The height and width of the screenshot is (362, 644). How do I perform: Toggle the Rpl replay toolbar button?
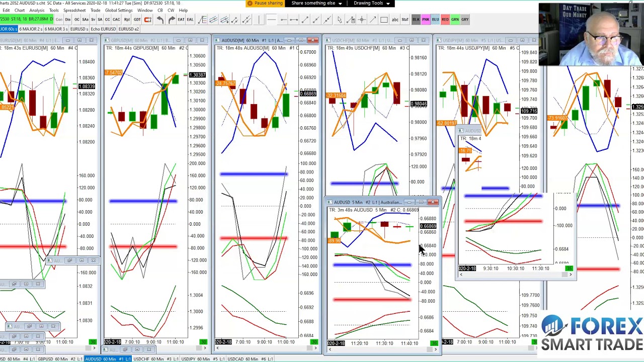127,20
